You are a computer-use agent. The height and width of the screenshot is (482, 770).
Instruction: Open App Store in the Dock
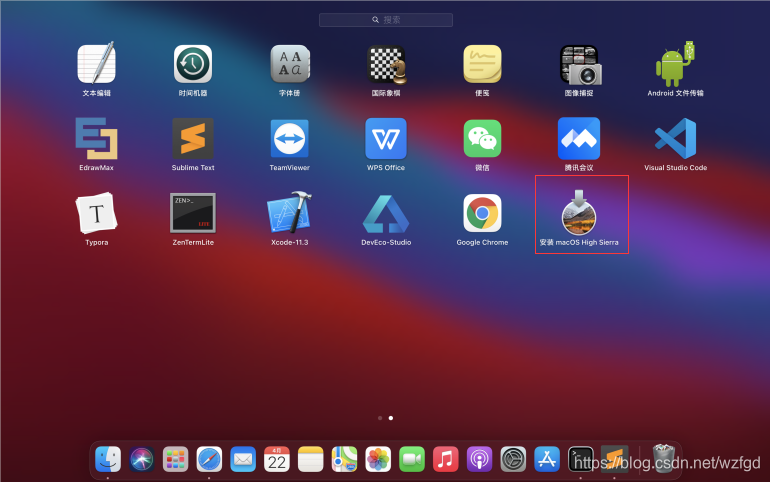tap(547, 459)
